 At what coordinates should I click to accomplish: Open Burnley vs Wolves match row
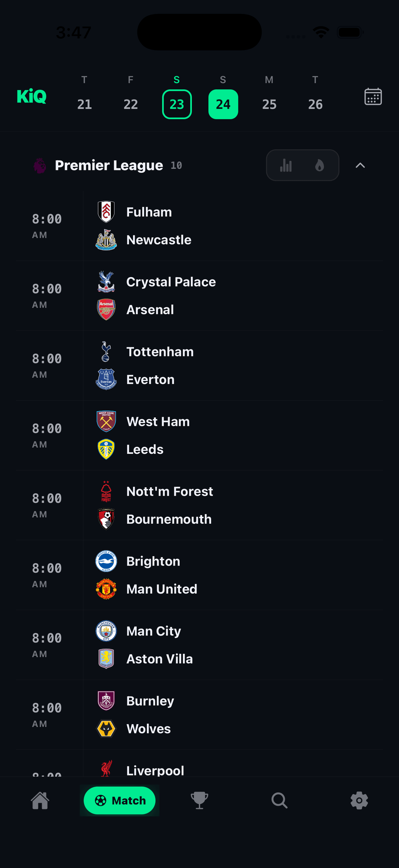[x=199, y=715]
